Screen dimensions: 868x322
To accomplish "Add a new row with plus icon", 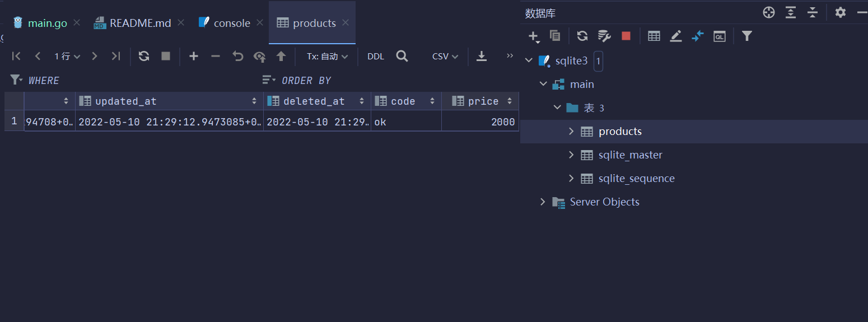I will point(194,56).
